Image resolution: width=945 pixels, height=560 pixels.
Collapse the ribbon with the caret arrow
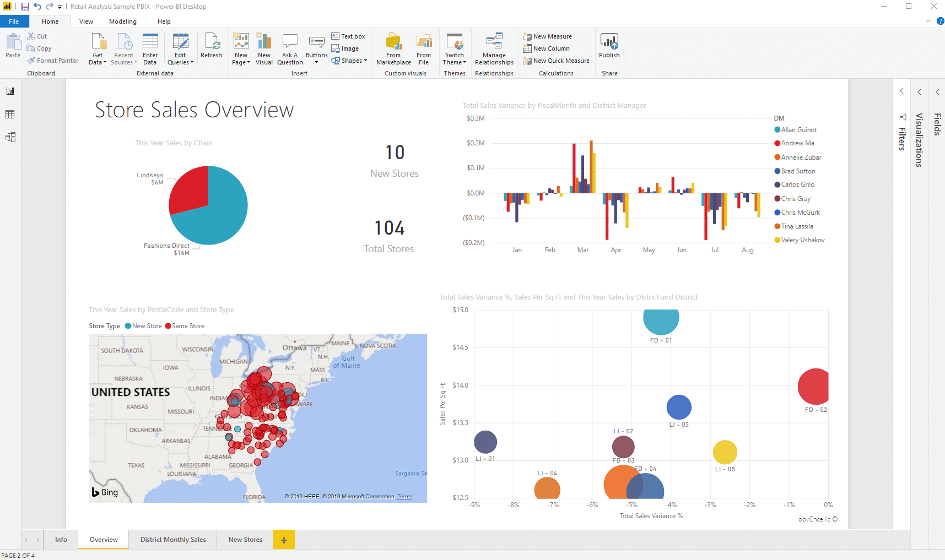pyautogui.click(x=927, y=21)
